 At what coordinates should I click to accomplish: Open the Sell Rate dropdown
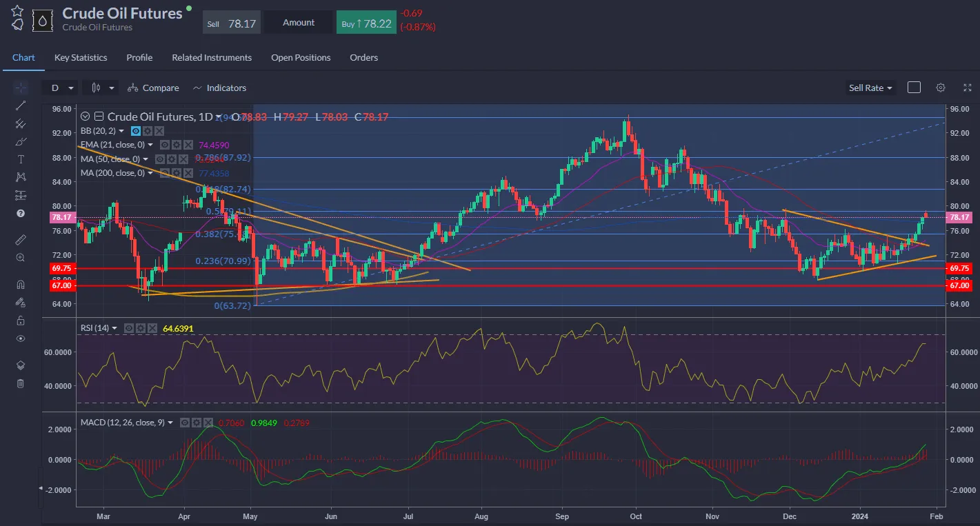pyautogui.click(x=870, y=88)
